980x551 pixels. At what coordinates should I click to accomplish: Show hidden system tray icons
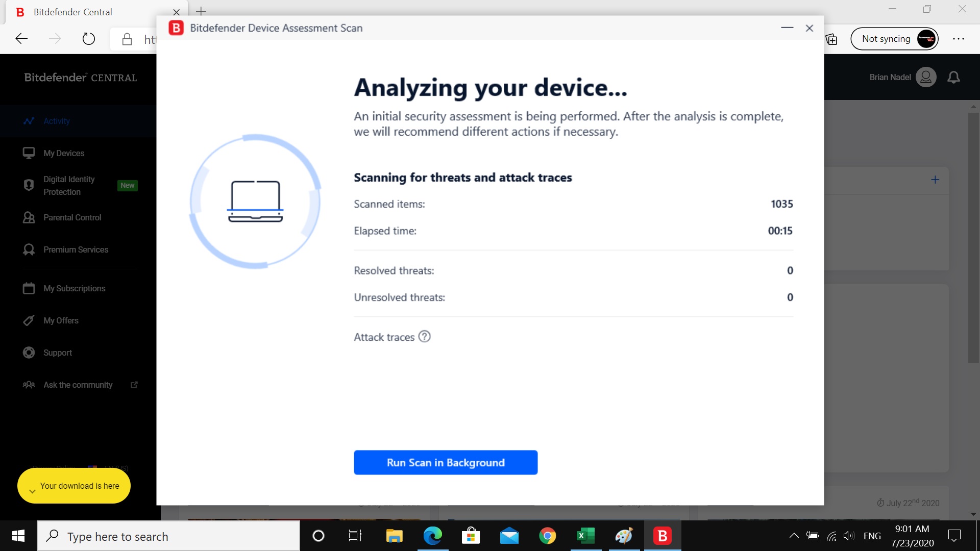click(794, 536)
